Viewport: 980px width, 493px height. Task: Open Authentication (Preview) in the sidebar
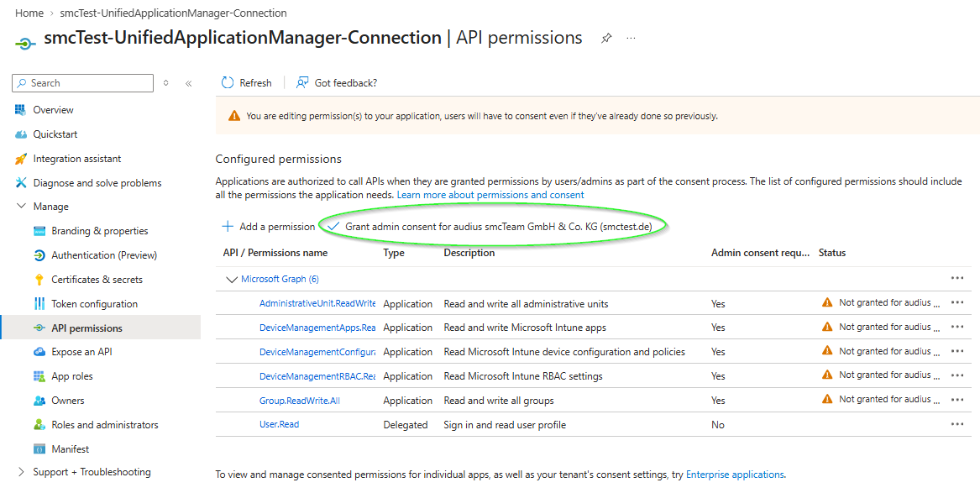104,255
